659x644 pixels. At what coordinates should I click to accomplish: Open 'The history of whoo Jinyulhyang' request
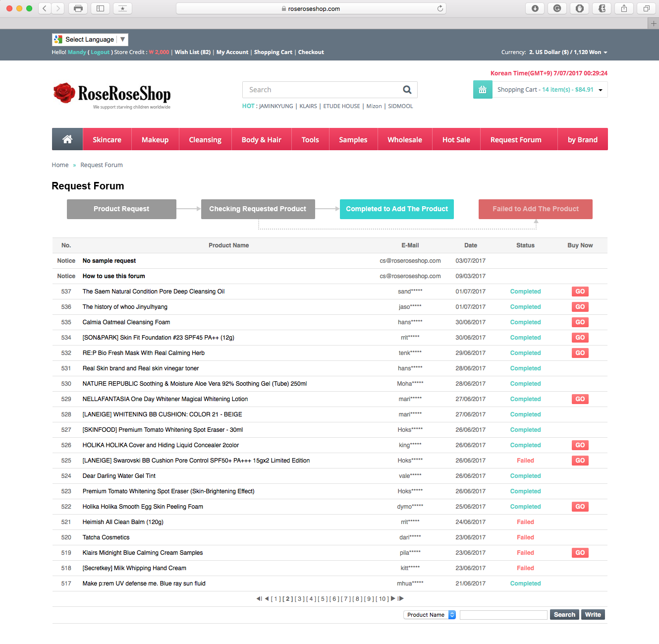(x=125, y=307)
